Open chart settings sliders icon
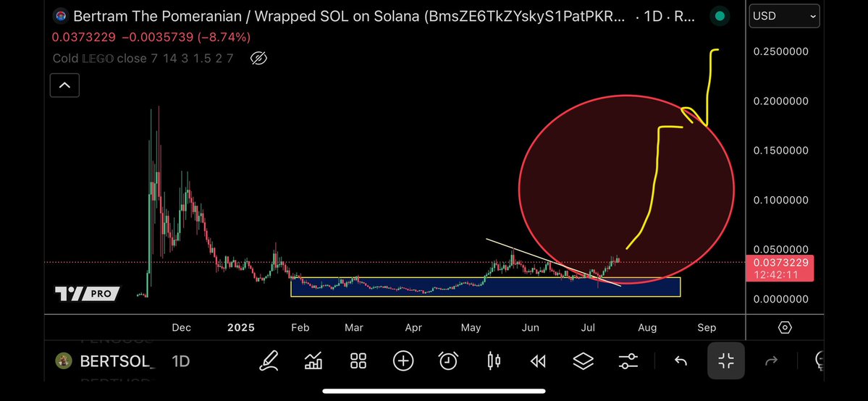868x401 pixels. (628, 362)
